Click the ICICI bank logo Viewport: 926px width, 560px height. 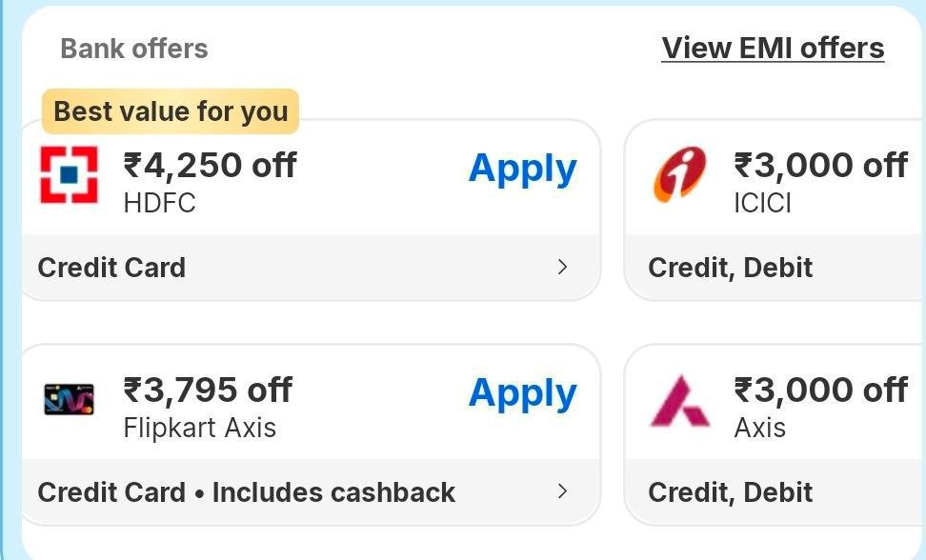coord(679,175)
